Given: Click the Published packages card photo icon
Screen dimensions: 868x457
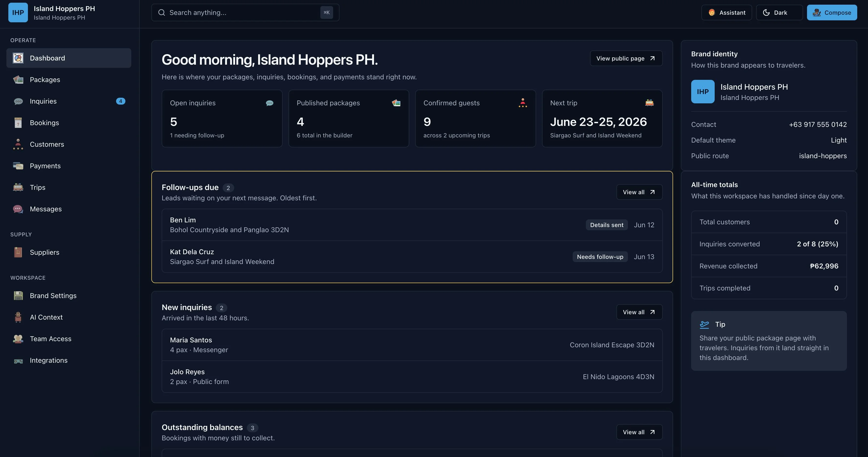Looking at the screenshot, I should 396,103.
